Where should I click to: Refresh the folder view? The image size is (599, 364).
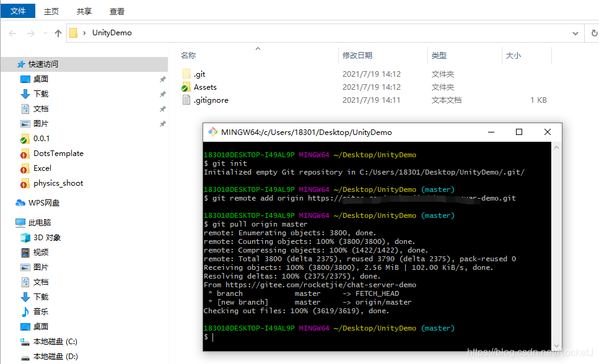coord(594,33)
